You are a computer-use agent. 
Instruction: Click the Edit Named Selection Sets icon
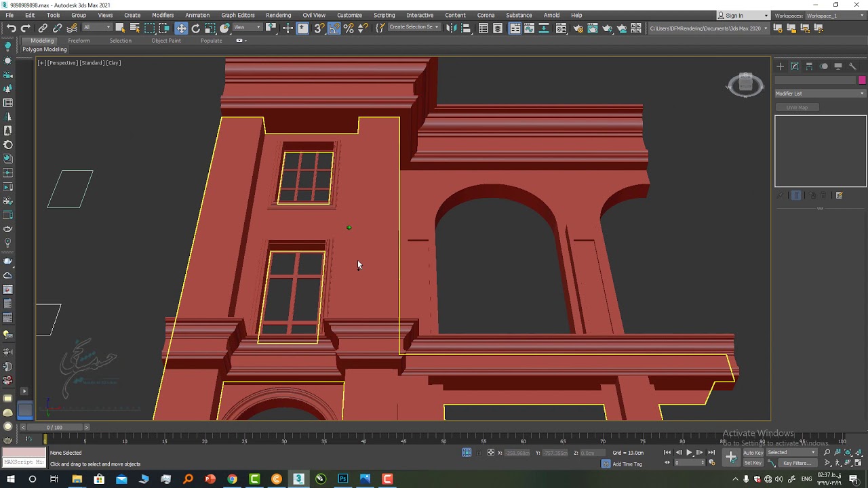click(380, 28)
